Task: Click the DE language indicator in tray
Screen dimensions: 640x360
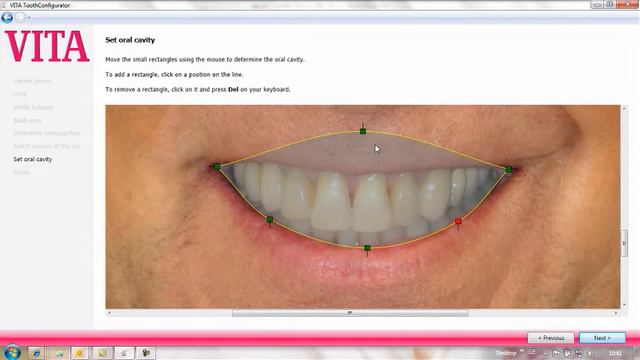Action: [x=532, y=353]
